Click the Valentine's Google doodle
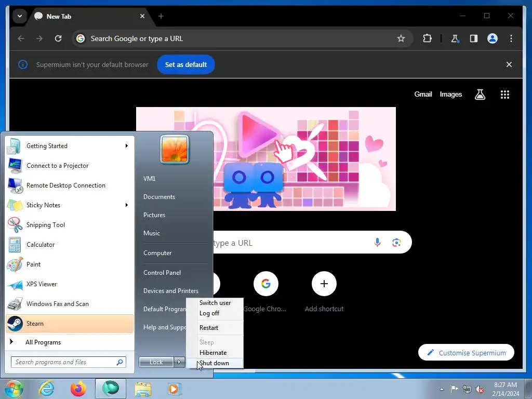Image resolution: width=532 pixels, height=399 pixels. pyautogui.click(x=265, y=159)
